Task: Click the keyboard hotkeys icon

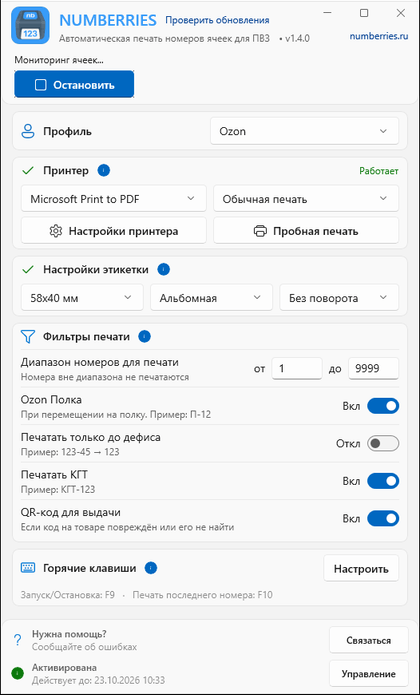Action: [x=28, y=568]
